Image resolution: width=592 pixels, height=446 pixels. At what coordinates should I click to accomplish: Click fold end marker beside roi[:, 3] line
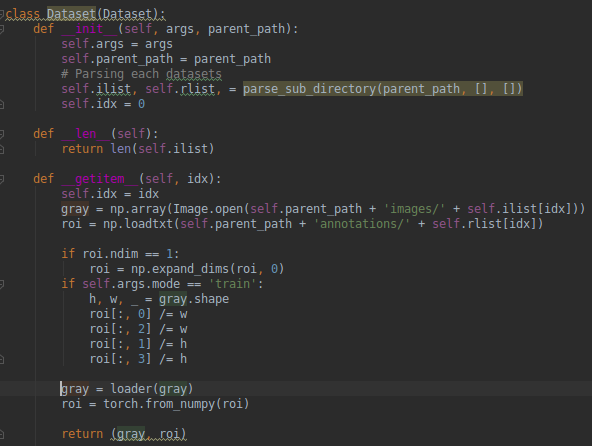pos(2,359)
